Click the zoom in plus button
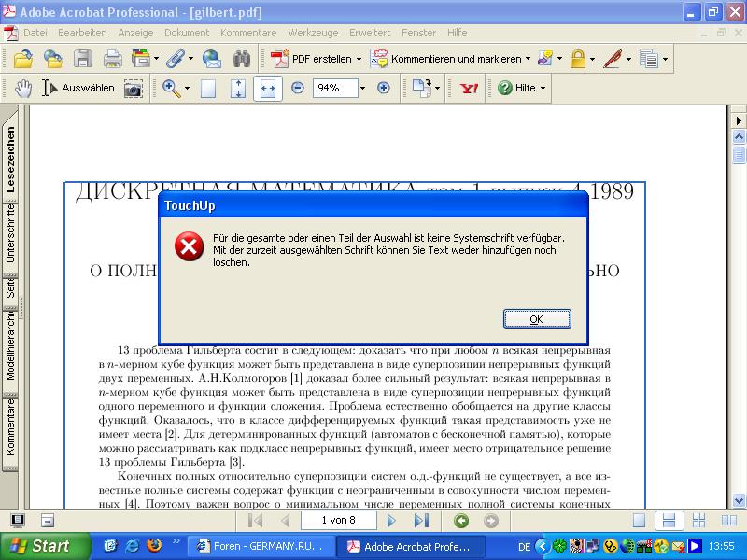The height and width of the screenshot is (560, 747). 383,88
